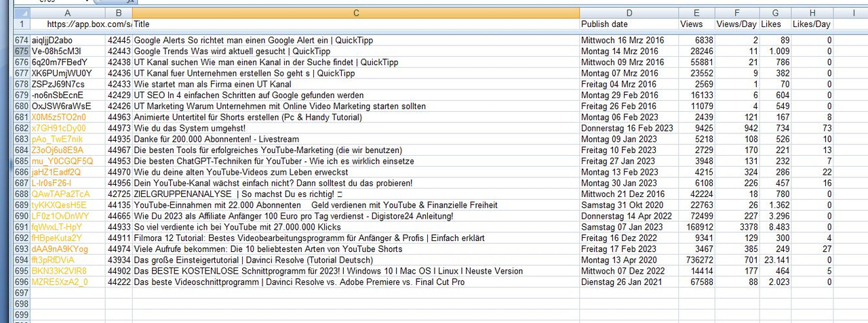Select column B header
This screenshot has height=323, width=868.
pyautogui.click(x=119, y=13)
